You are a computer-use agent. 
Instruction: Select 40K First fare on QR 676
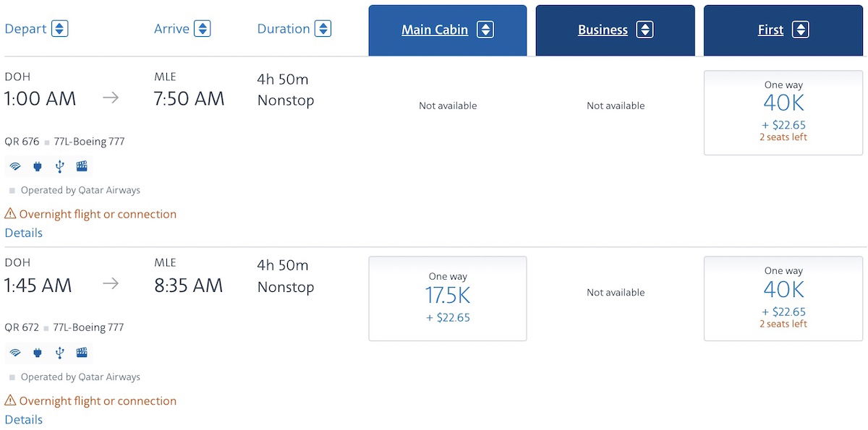pos(783,112)
